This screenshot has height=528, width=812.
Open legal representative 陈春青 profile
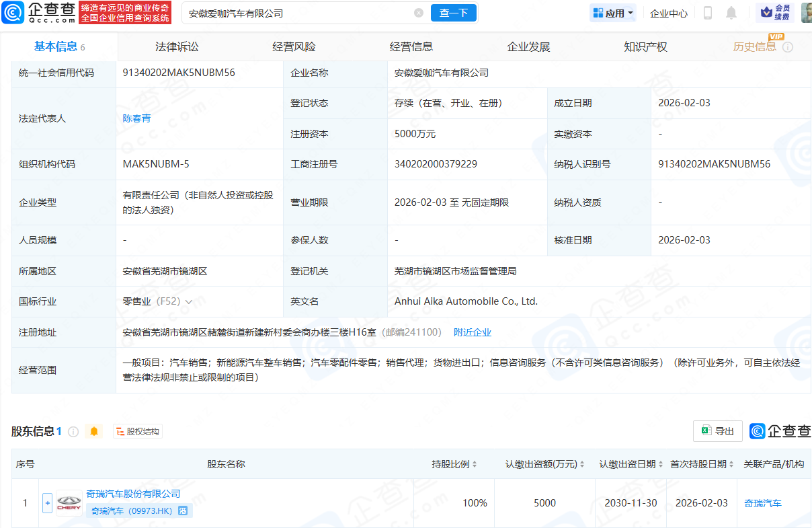pyautogui.click(x=138, y=118)
